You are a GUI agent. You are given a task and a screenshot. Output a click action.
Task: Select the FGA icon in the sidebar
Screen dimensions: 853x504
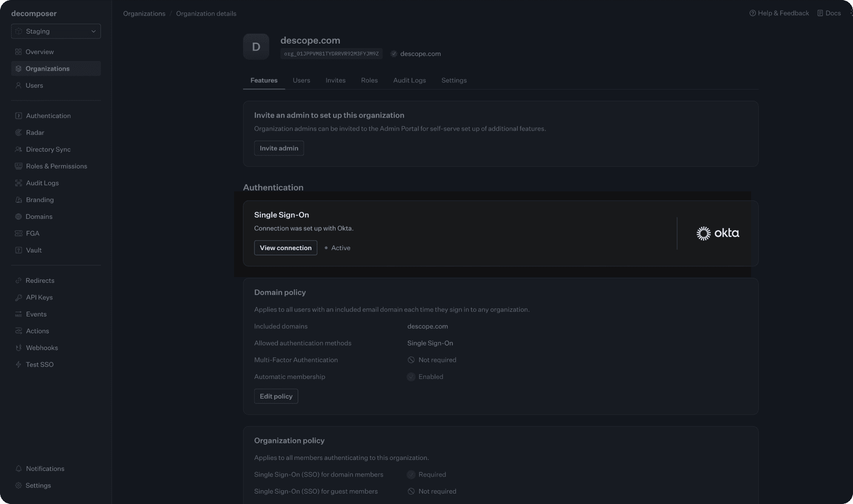(18, 233)
